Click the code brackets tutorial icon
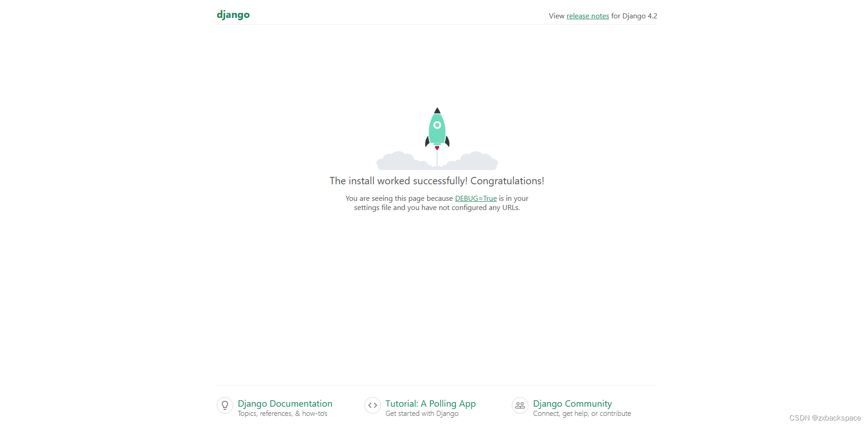 tap(373, 405)
